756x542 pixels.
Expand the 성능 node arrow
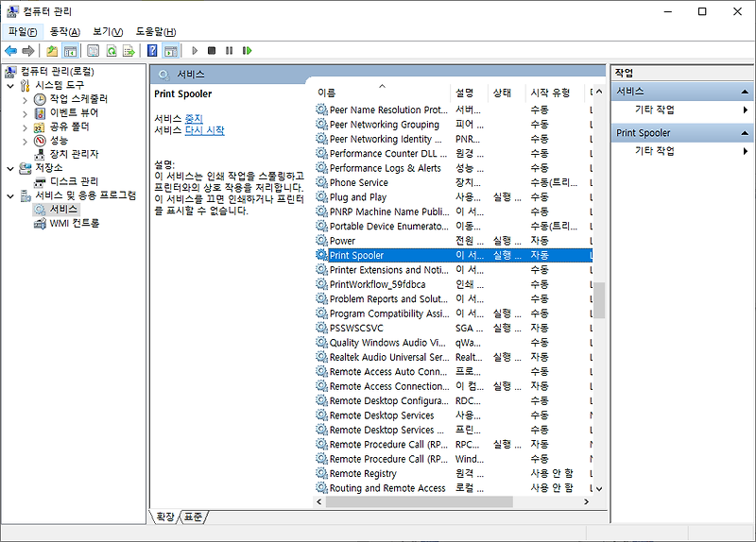26,141
